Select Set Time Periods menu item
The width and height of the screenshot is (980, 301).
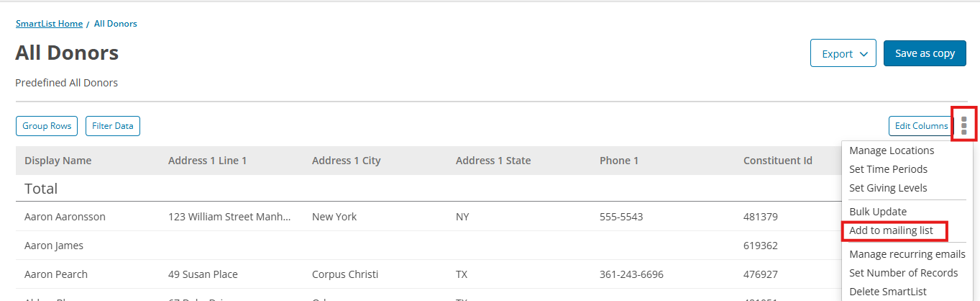(888, 169)
